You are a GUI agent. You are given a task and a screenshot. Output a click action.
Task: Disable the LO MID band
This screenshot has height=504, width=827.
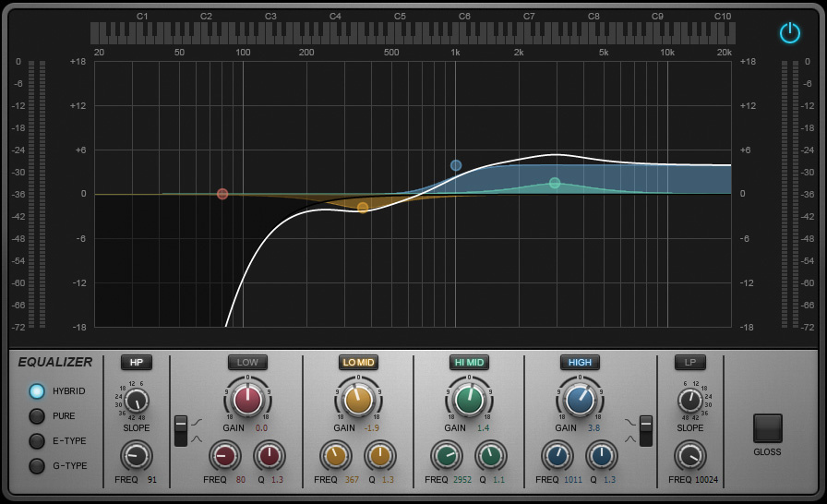[358, 362]
